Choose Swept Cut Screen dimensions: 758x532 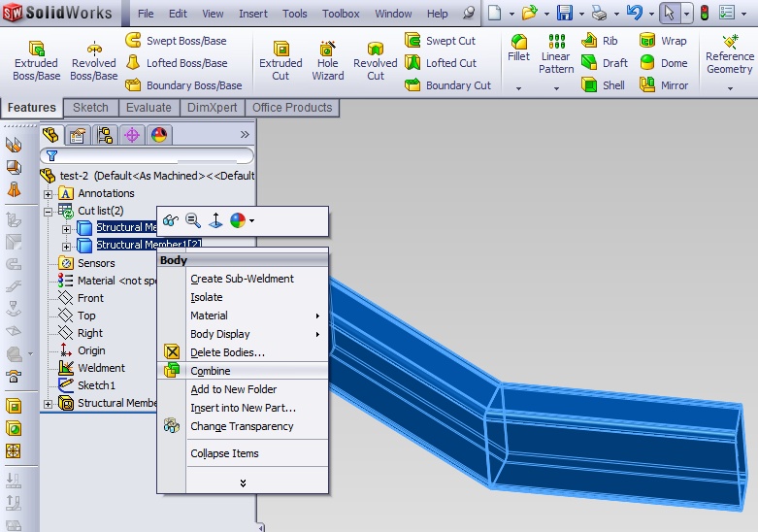click(x=440, y=41)
